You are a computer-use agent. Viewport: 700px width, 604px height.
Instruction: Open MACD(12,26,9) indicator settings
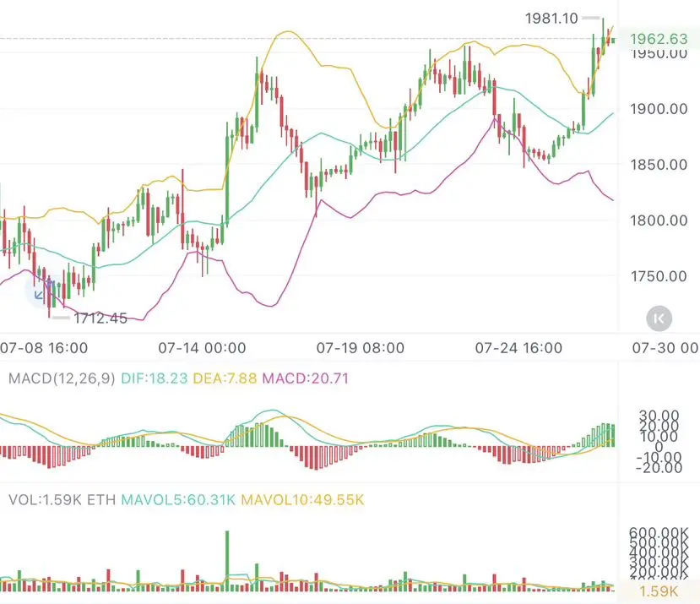tap(62, 378)
